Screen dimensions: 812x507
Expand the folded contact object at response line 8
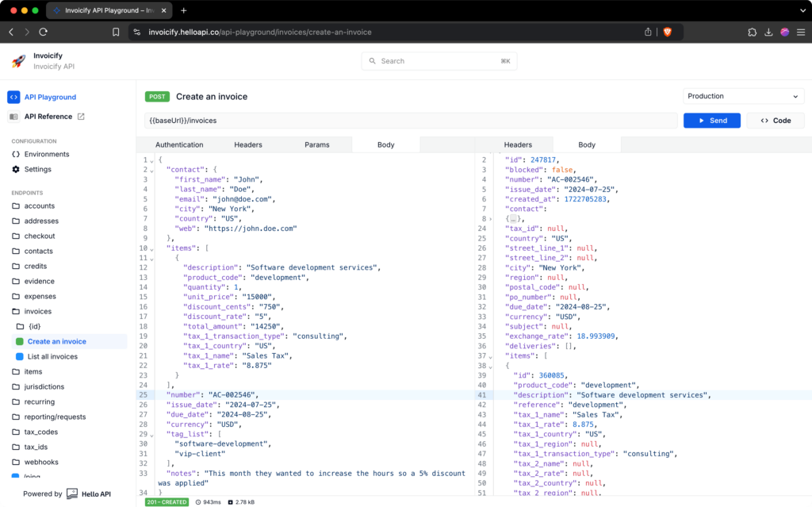(x=490, y=219)
